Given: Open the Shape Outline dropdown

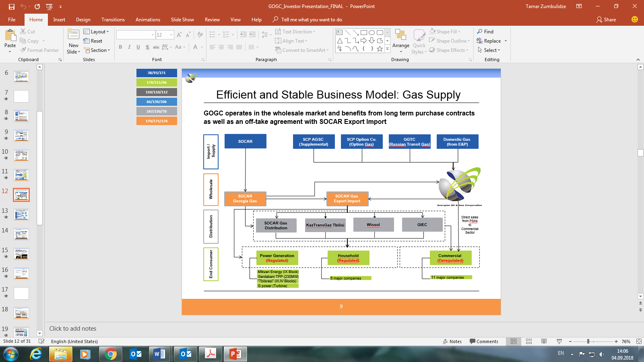Looking at the screenshot, I should [x=449, y=41].
